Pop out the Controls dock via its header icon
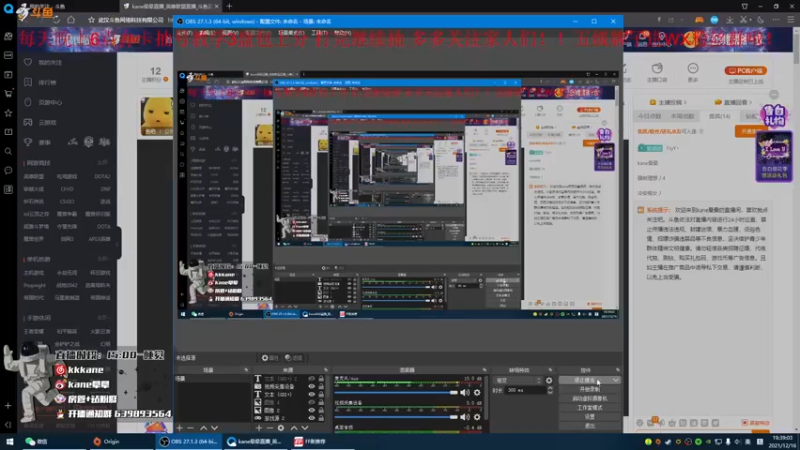The height and width of the screenshot is (450, 800). [617, 370]
